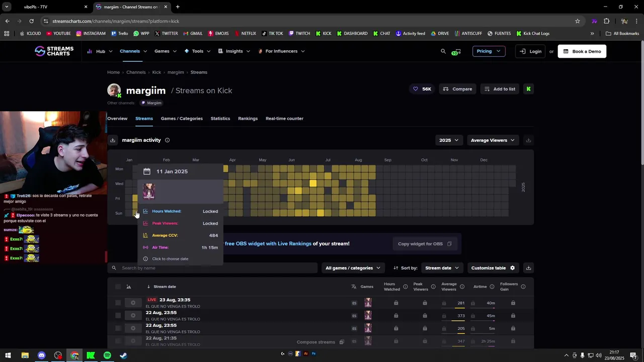Expand the For Influencers menu
The height and width of the screenshot is (362, 644).
pos(281,51)
